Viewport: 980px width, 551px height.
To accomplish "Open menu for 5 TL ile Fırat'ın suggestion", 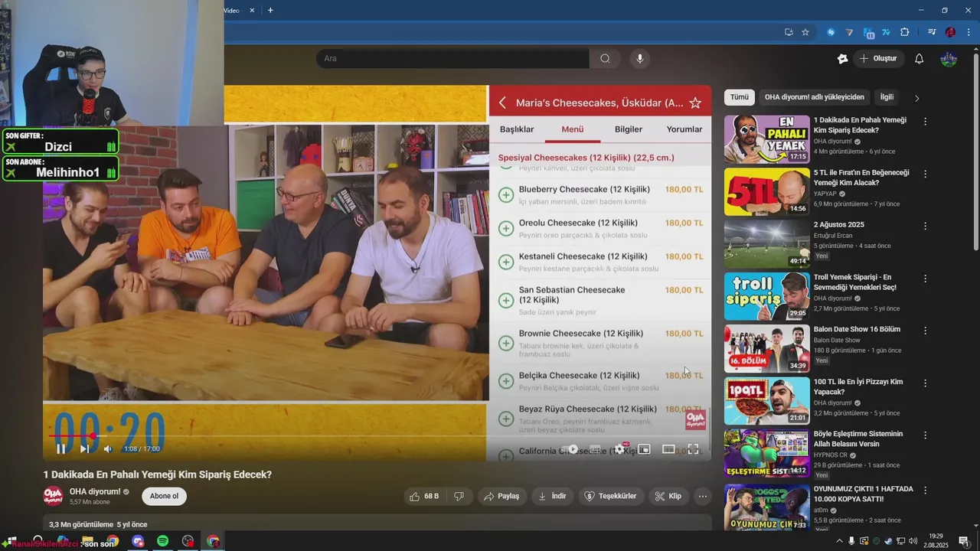I will click(925, 174).
